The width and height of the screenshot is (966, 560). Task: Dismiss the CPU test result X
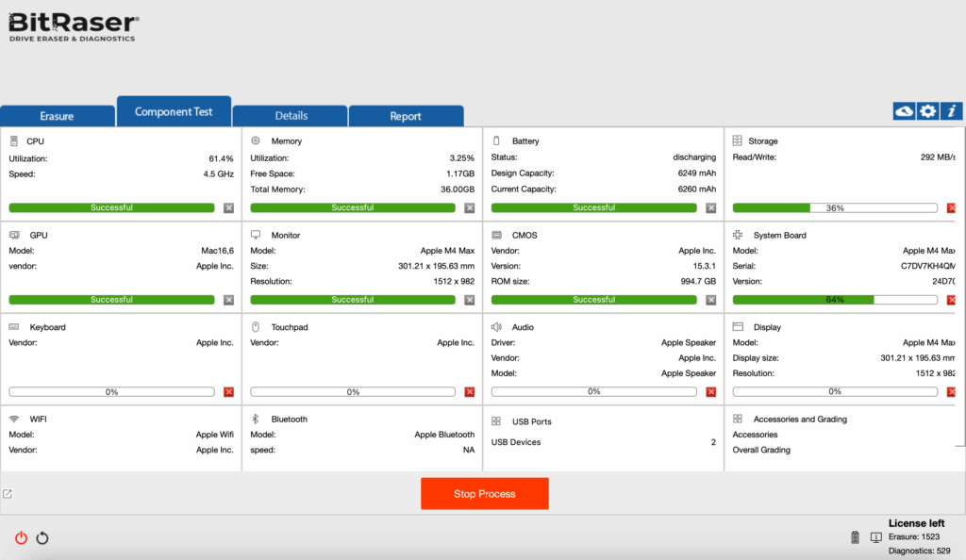[228, 207]
